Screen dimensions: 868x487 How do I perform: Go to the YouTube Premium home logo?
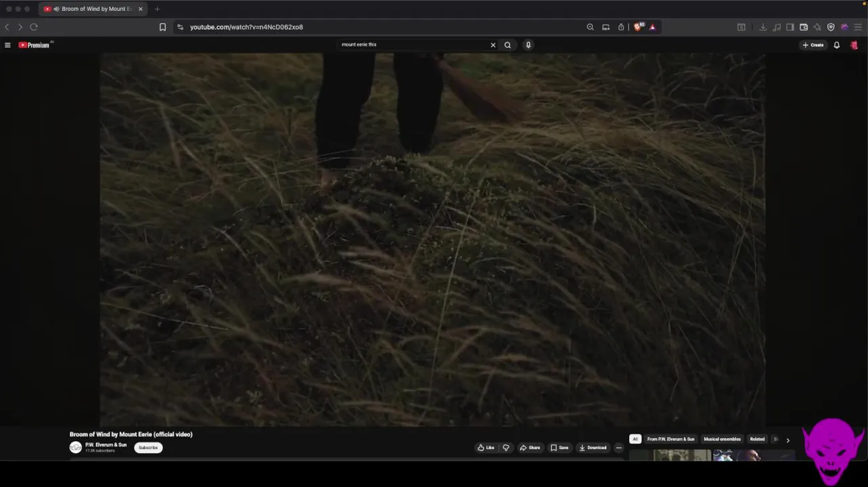click(34, 45)
